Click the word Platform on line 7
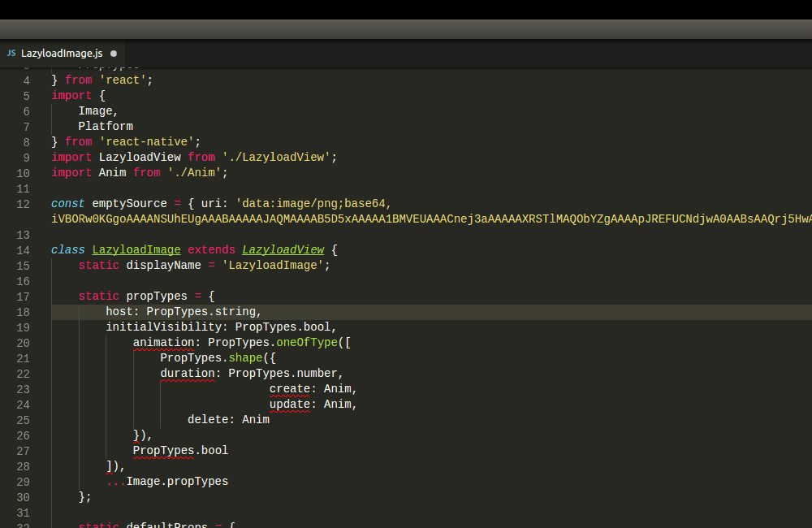This screenshot has width=812, height=528. [106, 127]
